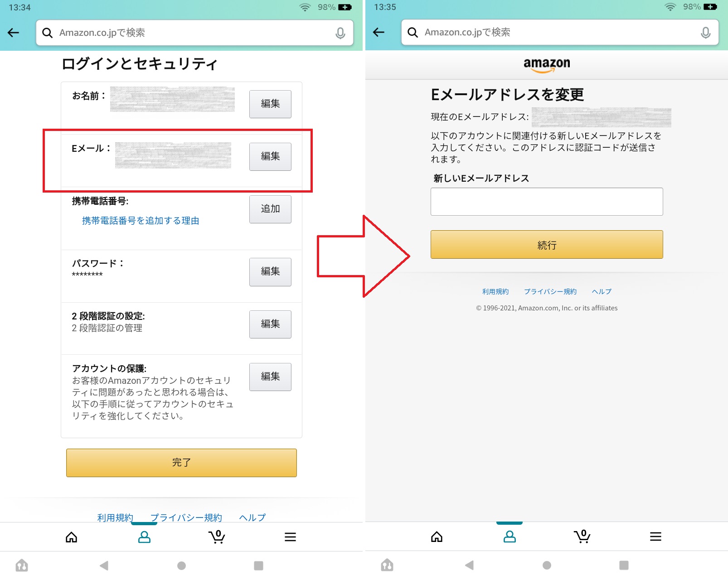Screen dimensions: 728x580
Task: Open プライバシー規約 link in left screen footer
Action: pos(186,517)
